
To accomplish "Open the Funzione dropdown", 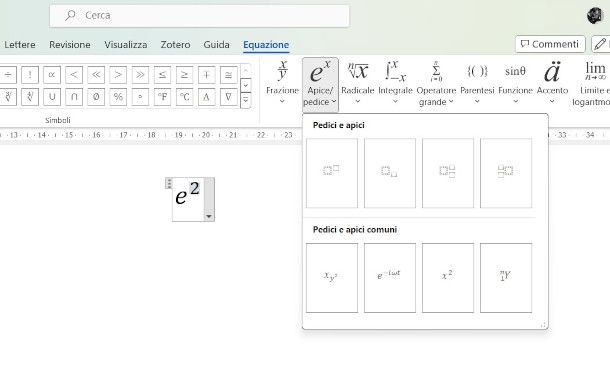I will coord(515,83).
